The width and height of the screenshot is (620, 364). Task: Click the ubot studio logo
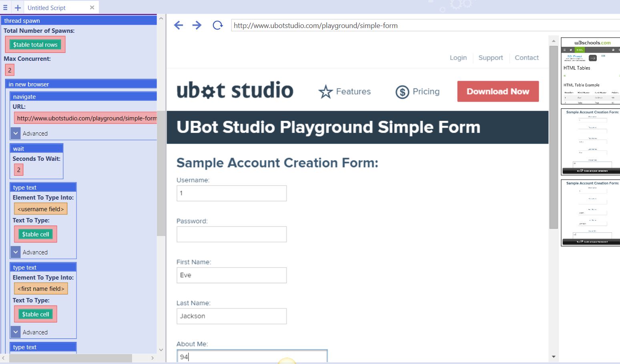tap(235, 90)
